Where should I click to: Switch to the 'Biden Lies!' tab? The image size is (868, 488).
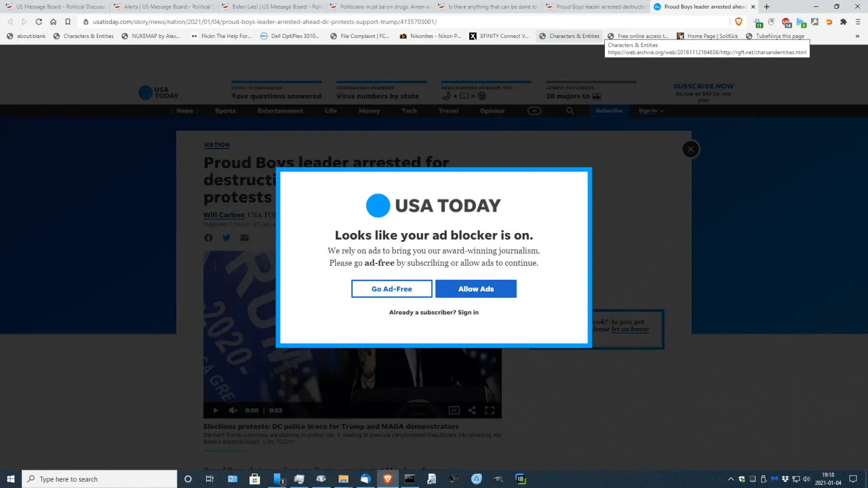[x=272, y=7]
